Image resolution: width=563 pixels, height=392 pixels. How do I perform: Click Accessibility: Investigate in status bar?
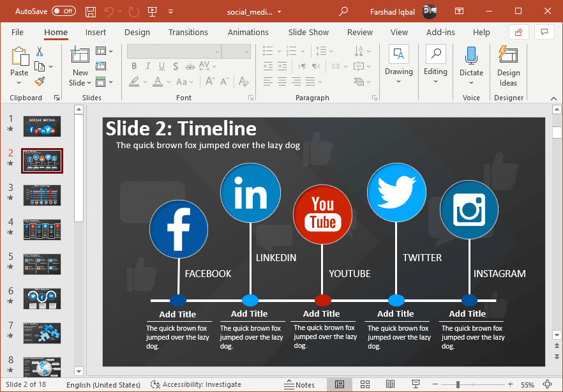pyautogui.click(x=196, y=384)
